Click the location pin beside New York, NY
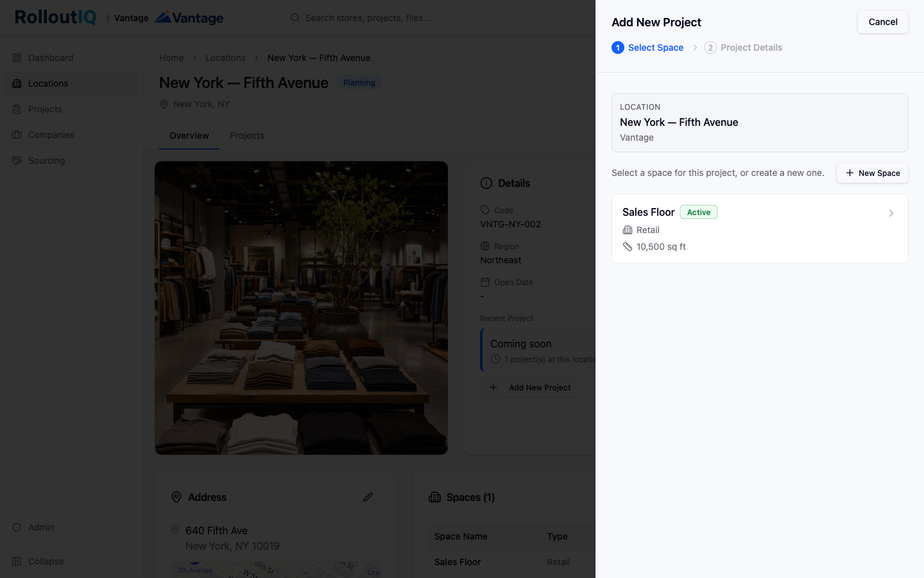Viewport: 924px width, 578px height. [x=164, y=104]
